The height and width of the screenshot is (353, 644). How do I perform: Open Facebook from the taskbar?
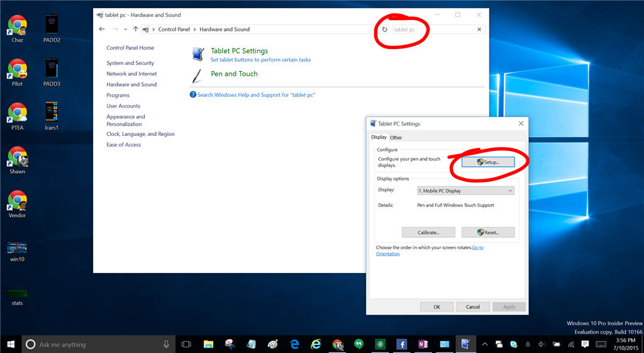pos(402,344)
